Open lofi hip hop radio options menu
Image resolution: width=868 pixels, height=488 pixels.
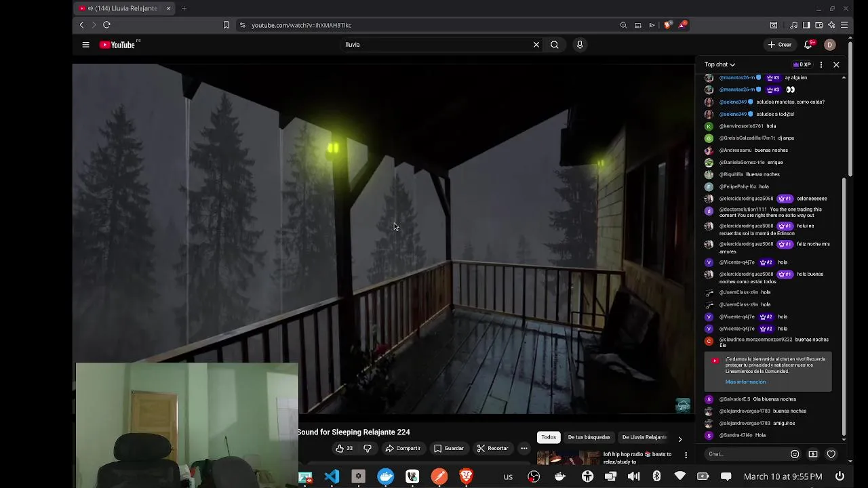686,455
